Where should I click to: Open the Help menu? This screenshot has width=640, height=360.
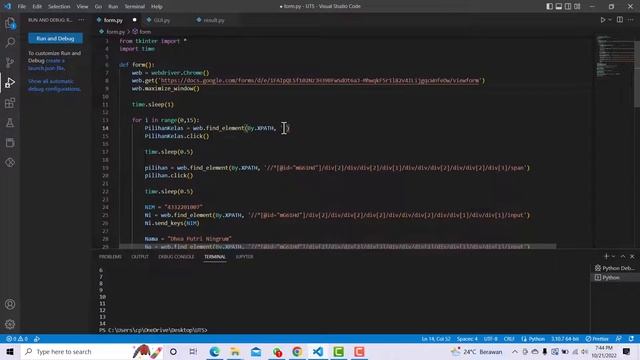[x=157, y=7]
